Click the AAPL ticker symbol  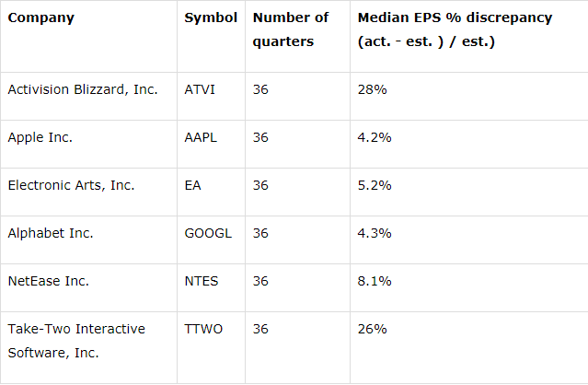(202, 137)
